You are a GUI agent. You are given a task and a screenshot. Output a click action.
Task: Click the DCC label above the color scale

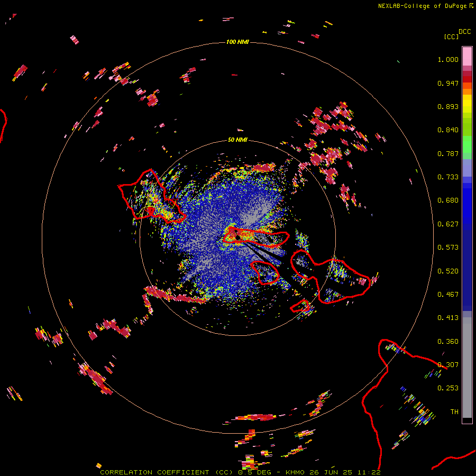click(x=465, y=31)
